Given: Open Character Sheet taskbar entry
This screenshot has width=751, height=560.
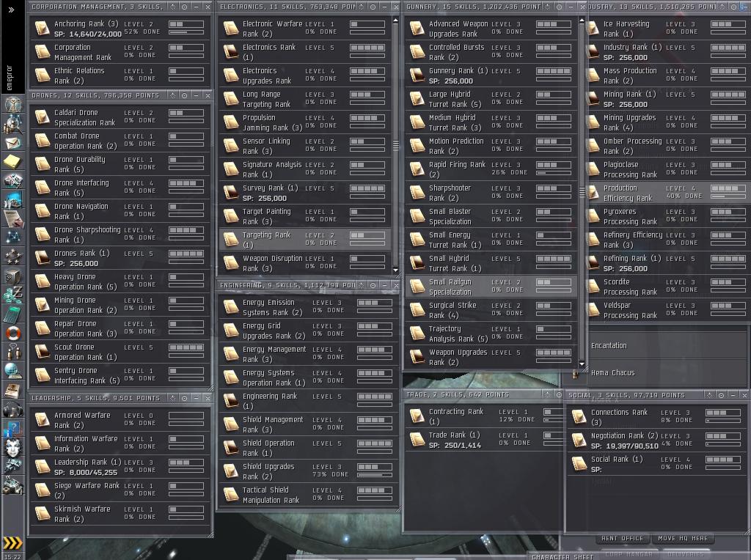Looking at the screenshot, I should [563, 556].
